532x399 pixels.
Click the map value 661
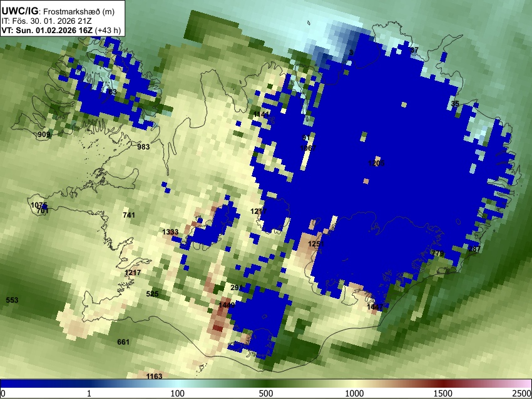[123, 341]
